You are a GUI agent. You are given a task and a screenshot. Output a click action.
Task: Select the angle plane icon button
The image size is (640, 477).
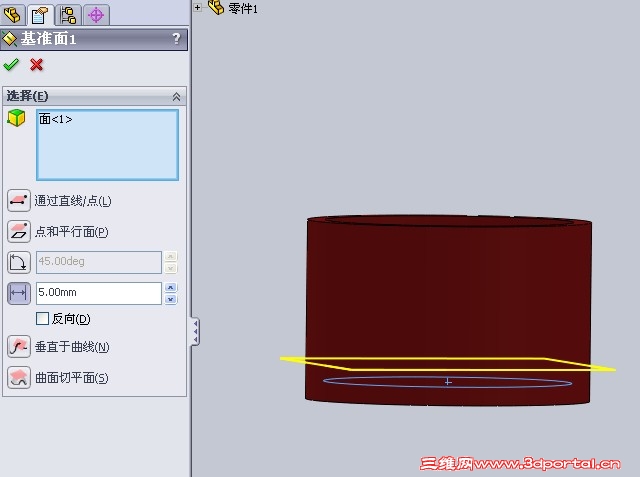pos(18,262)
